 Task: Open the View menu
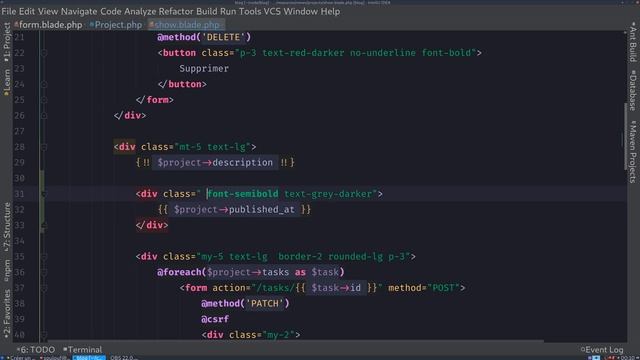[48, 11]
